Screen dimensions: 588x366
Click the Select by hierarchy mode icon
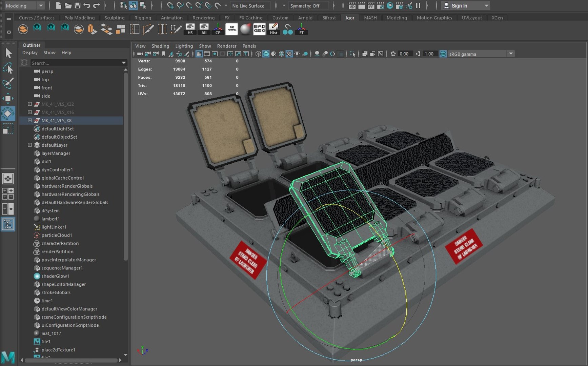(123, 5)
